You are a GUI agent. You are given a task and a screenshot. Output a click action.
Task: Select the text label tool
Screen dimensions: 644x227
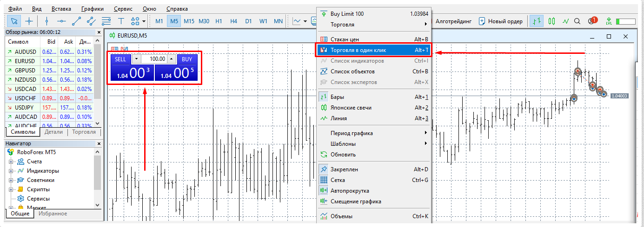(121, 21)
